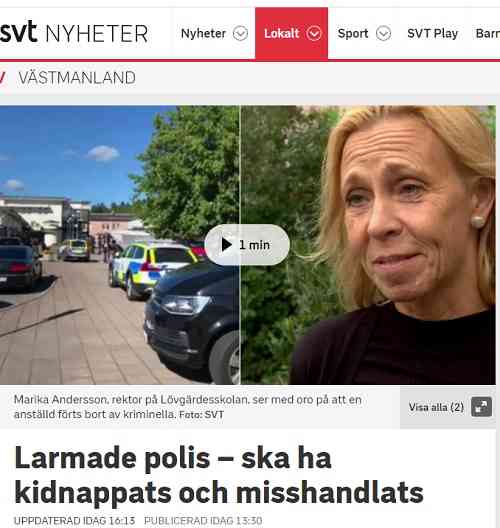500x528 pixels.
Task: Collapse the Lokalt chevron circle
Action: coord(314,33)
